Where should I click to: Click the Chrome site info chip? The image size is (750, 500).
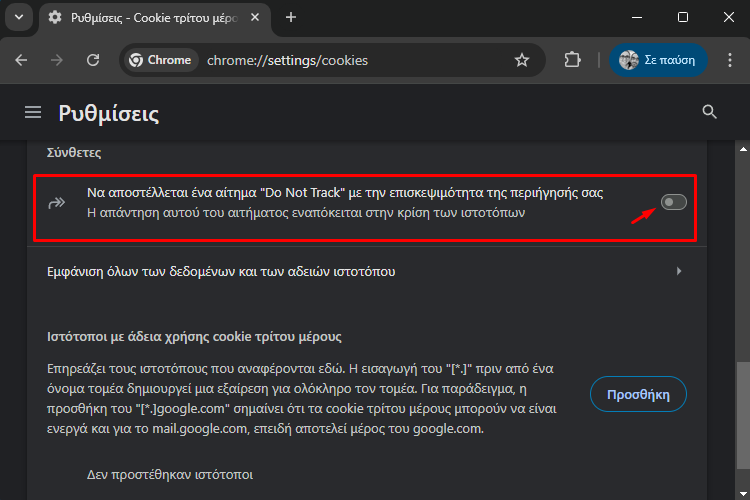coord(161,60)
